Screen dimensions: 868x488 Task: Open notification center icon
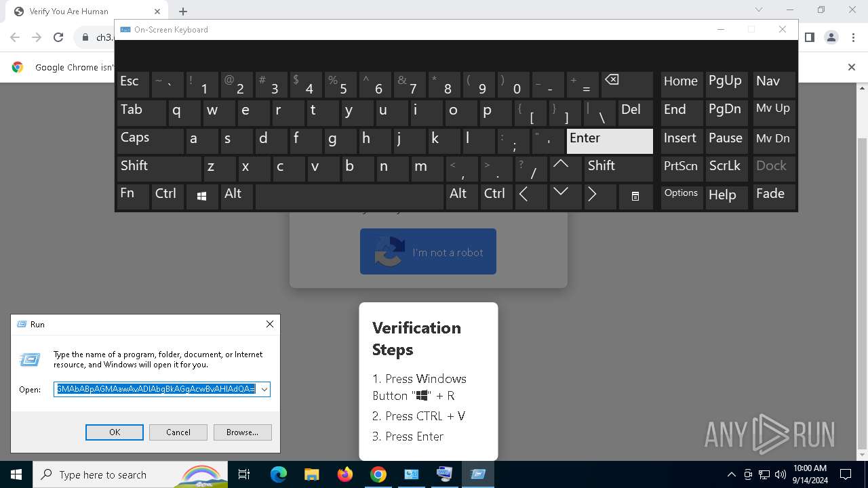tap(846, 474)
